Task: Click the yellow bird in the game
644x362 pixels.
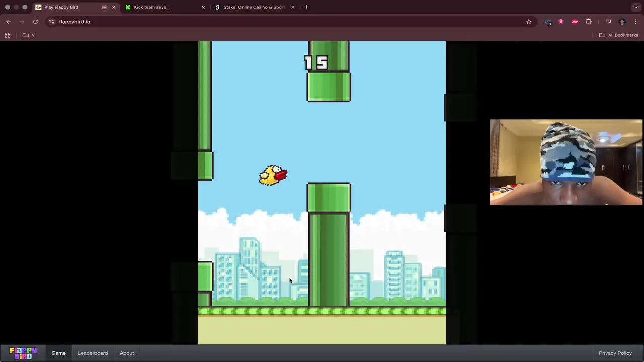Action: pos(273,175)
